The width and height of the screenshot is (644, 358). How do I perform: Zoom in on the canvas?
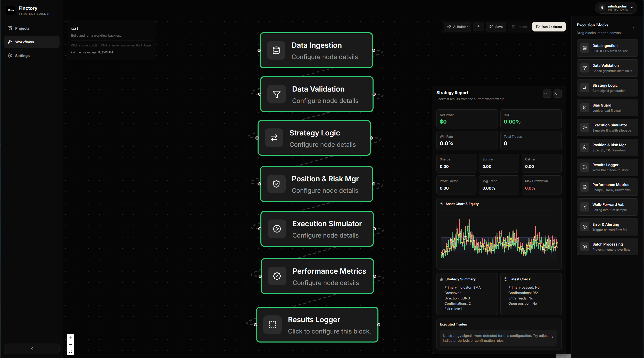(x=70, y=337)
